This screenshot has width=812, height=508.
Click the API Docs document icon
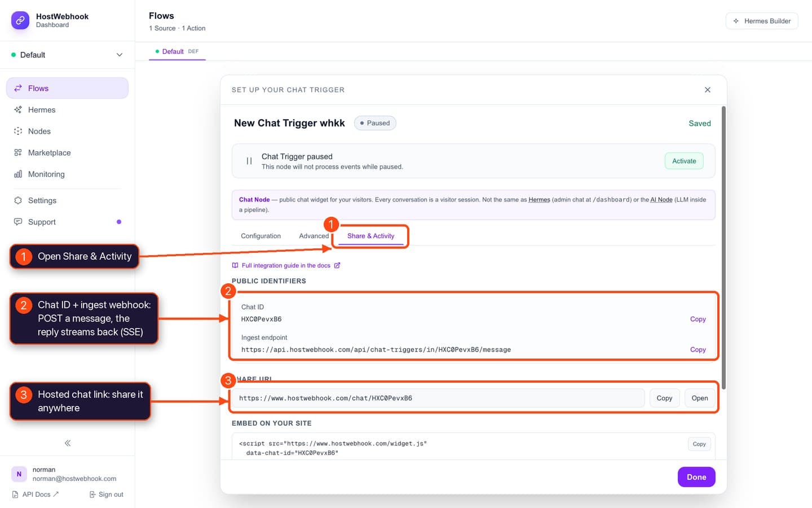point(15,494)
